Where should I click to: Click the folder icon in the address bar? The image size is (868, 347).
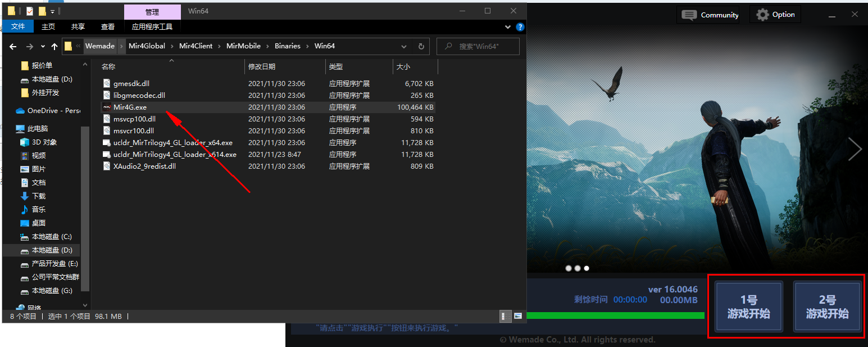click(x=68, y=46)
